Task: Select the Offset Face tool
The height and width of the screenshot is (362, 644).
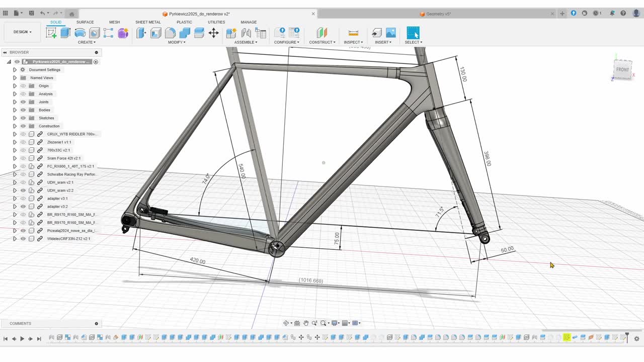Action: (x=199, y=33)
